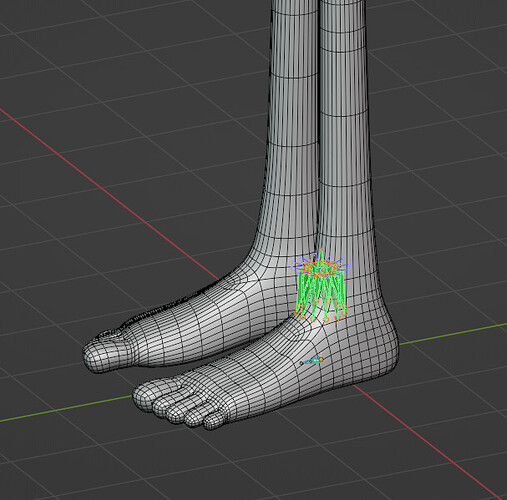Select the big toe of the front foot

pos(144,395)
